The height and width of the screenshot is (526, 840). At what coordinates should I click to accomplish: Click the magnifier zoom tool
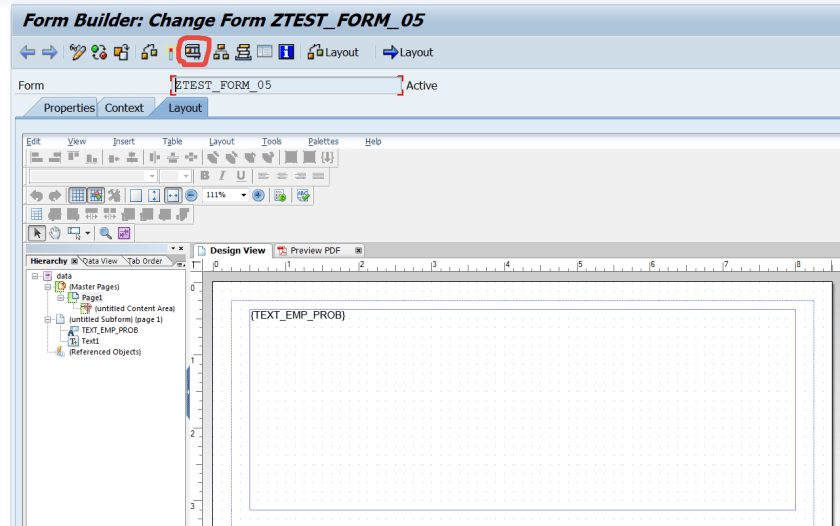pyautogui.click(x=105, y=233)
